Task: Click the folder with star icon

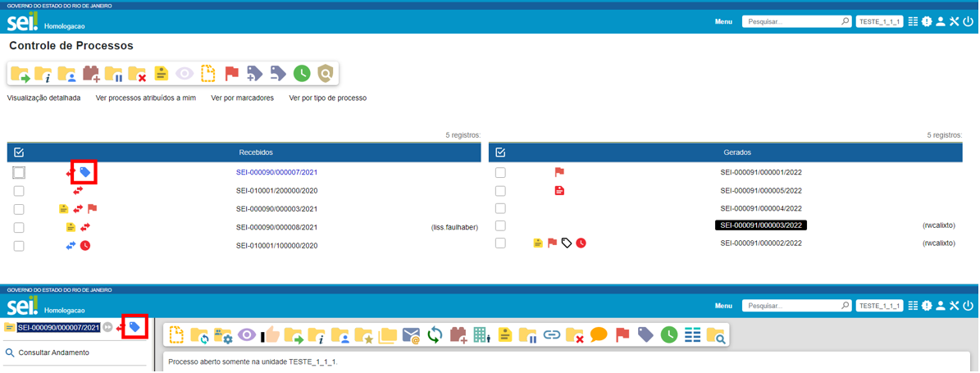Action: point(363,334)
